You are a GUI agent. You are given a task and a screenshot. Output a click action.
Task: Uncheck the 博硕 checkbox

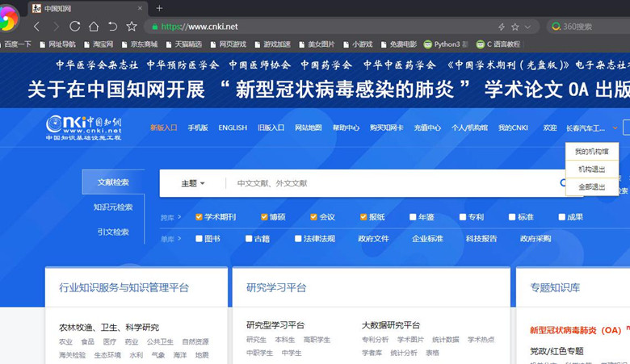264,217
